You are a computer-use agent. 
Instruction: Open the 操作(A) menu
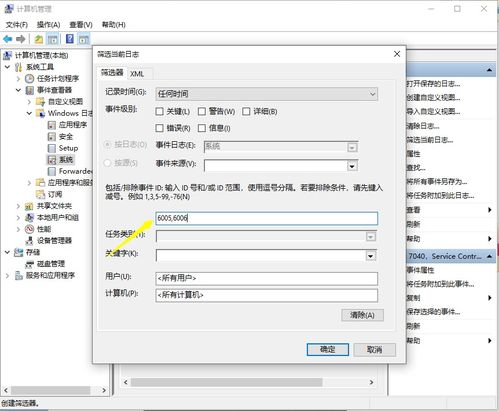(x=48, y=25)
